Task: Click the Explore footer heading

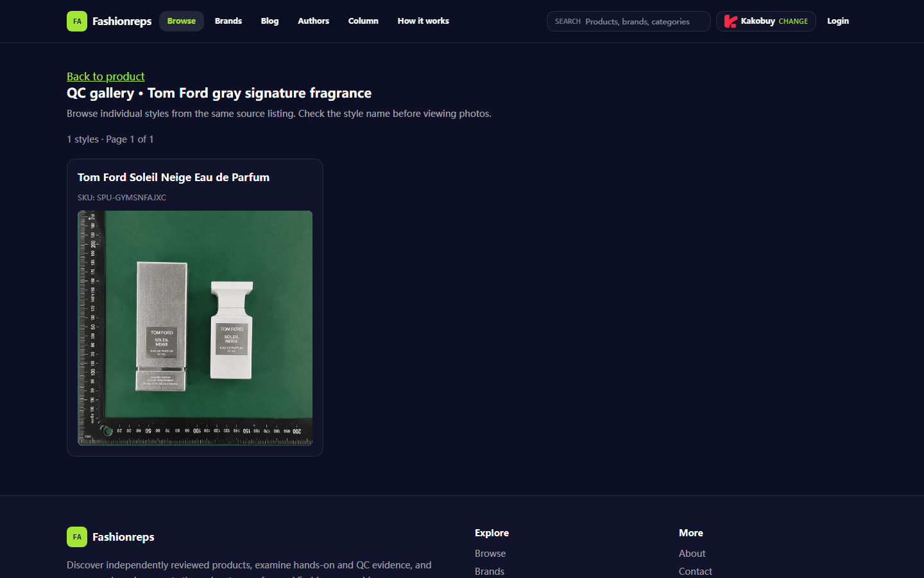Action: pyautogui.click(x=492, y=533)
